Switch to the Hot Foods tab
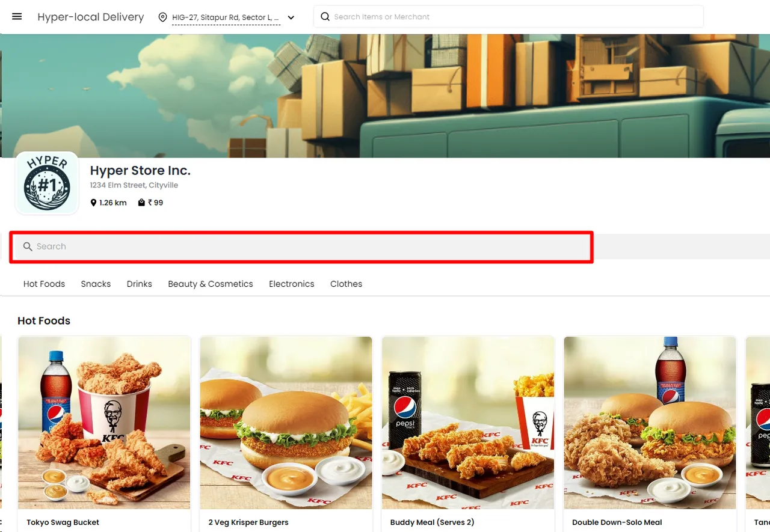 [x=44, y=284]
